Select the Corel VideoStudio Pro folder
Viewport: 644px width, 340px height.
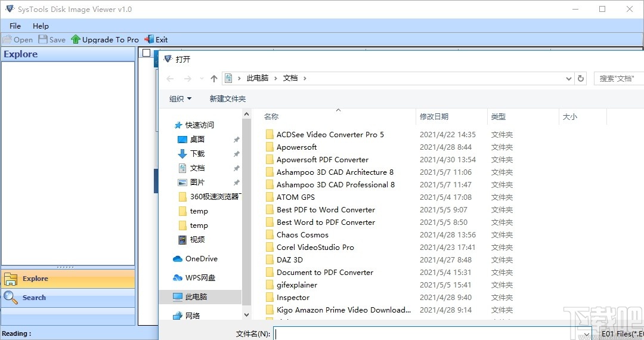tap(315, 248)
